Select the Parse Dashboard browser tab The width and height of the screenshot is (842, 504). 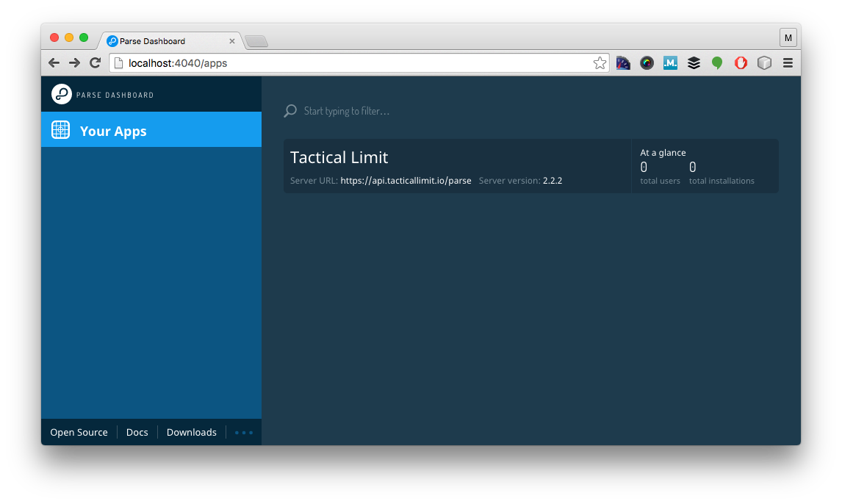click(170, 41)
